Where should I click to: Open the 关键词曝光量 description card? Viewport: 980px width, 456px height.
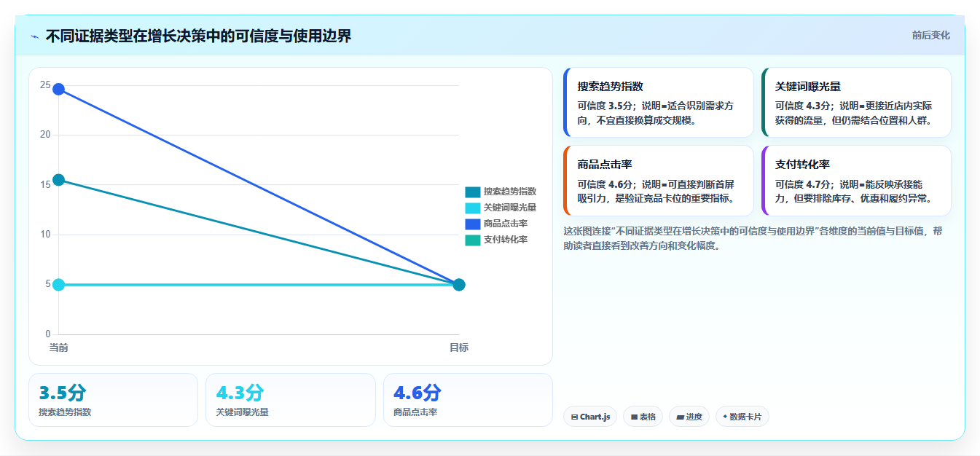tap(856, 102)
